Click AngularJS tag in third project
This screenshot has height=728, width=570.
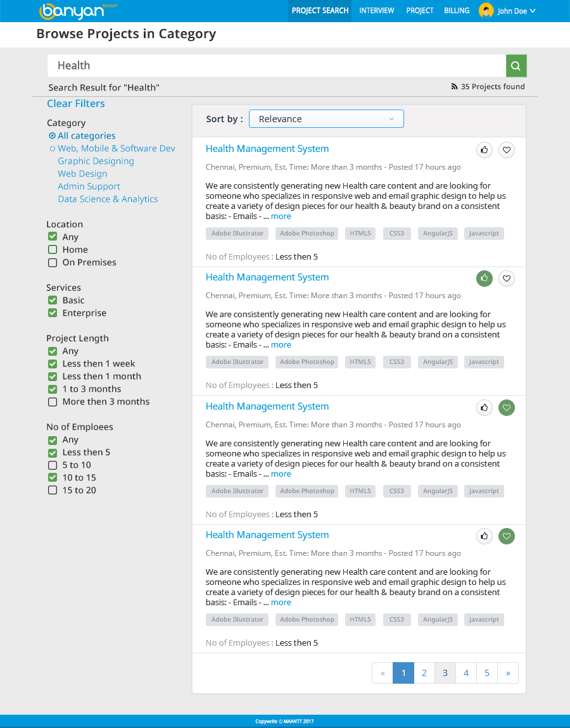click(x=438, y=491)
